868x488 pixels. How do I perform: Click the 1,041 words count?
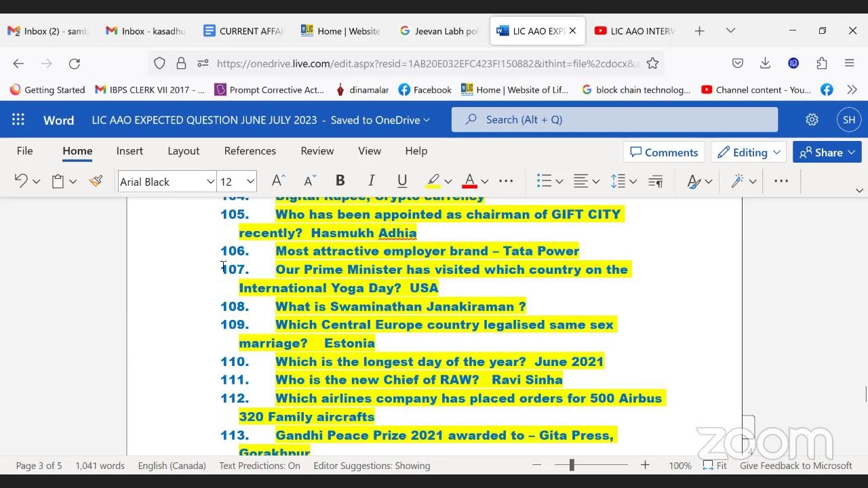(100, 466)
